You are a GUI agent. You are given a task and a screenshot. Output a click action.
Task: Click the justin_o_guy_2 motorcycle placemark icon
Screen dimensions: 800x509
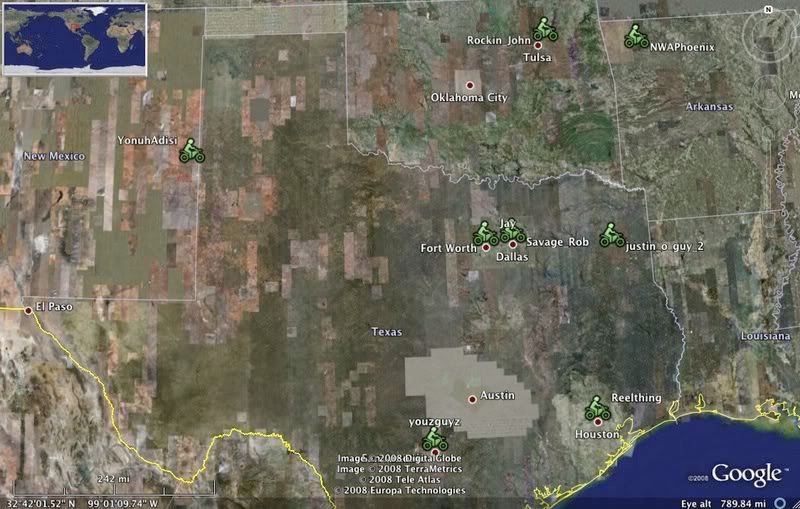pyautogui.click(x=612, y=236)
